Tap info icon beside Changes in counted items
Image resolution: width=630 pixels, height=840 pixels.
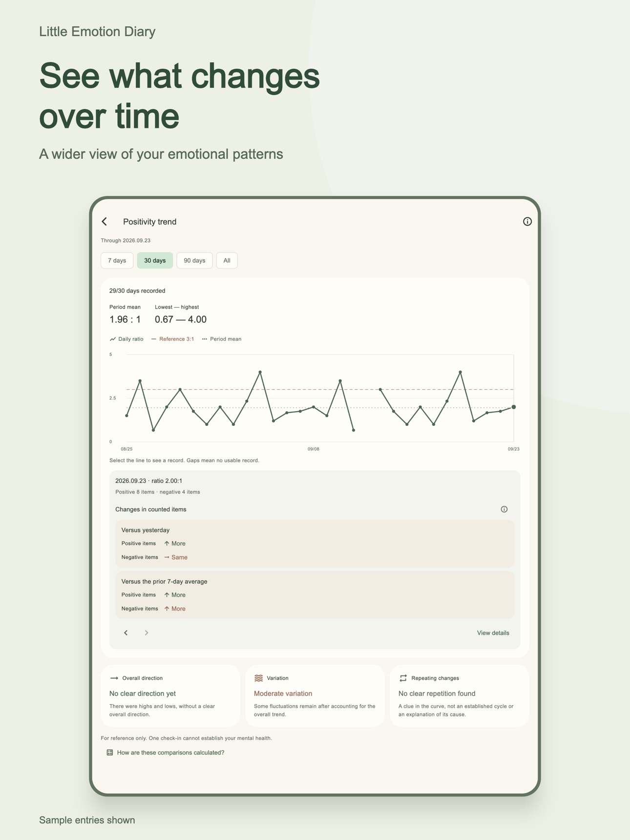[x=504, y=509]
